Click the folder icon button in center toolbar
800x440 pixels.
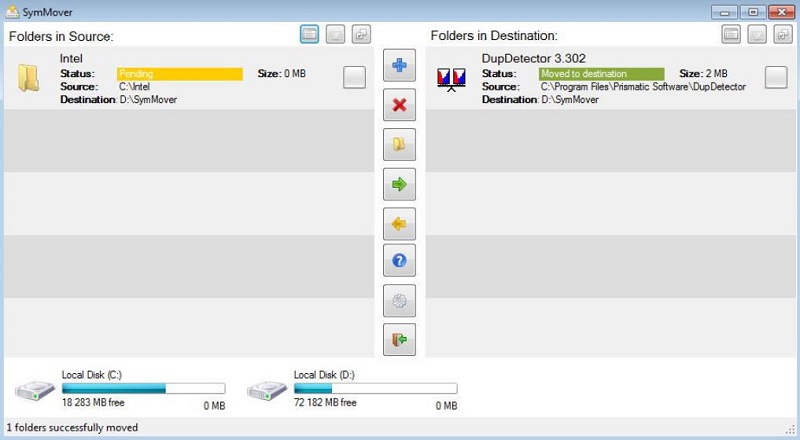coord(399,145)
